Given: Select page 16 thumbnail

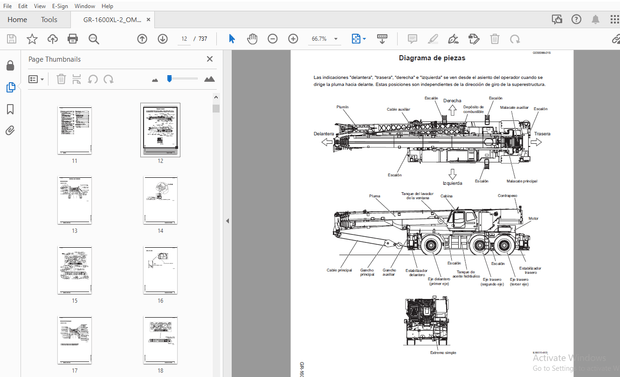Looking at the screenshot, I should tap(160, 271).
